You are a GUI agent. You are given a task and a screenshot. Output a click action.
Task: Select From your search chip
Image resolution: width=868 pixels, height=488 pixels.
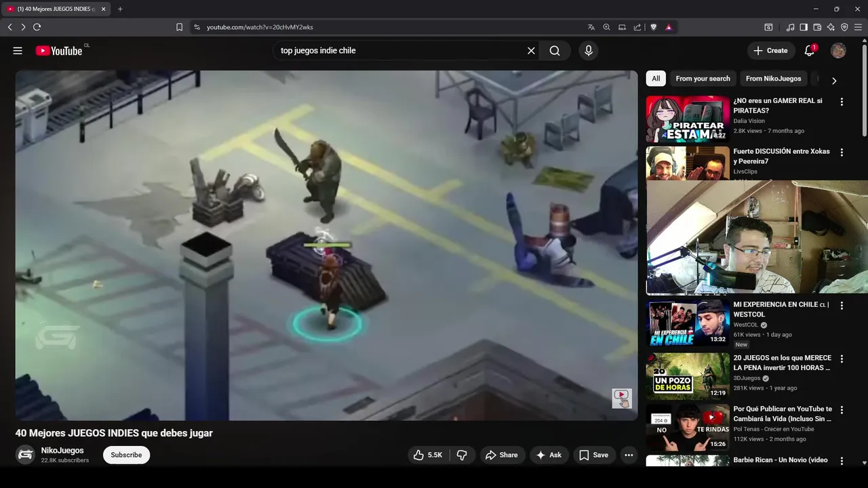coord(703,79)
